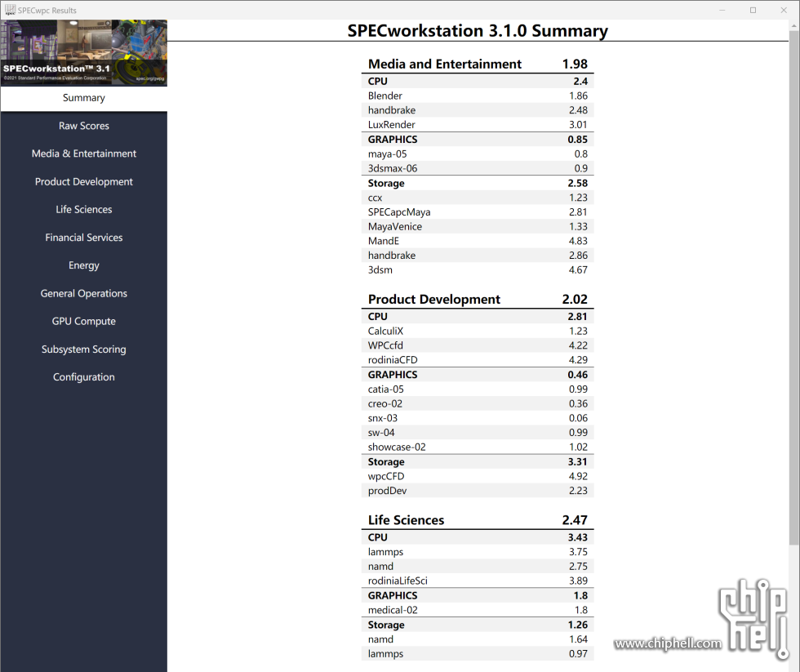The width and height of the screenshot is (800, 672).
Task: Go to Media & Entertainment section
Action: (x=83, y=154)
